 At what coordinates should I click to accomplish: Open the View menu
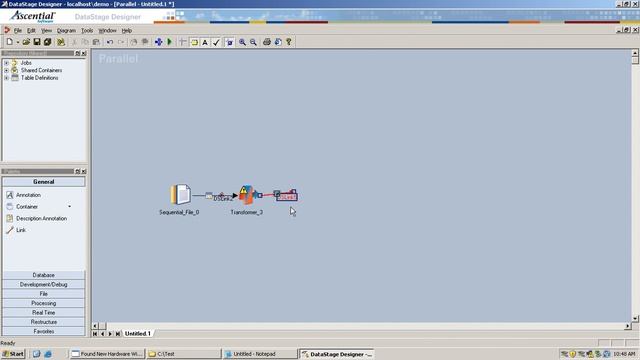[x=47, y=31]
